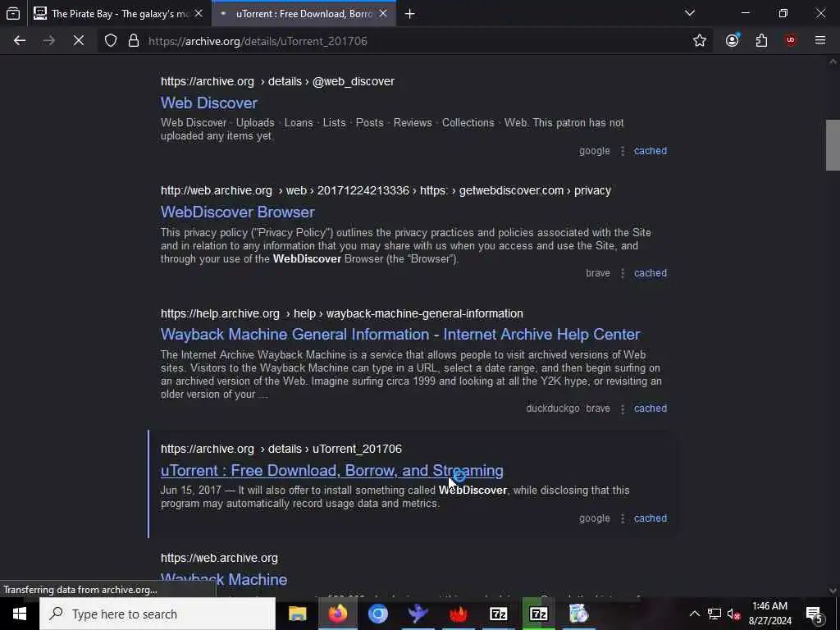Open the Web Discover result link

[209, 103]
